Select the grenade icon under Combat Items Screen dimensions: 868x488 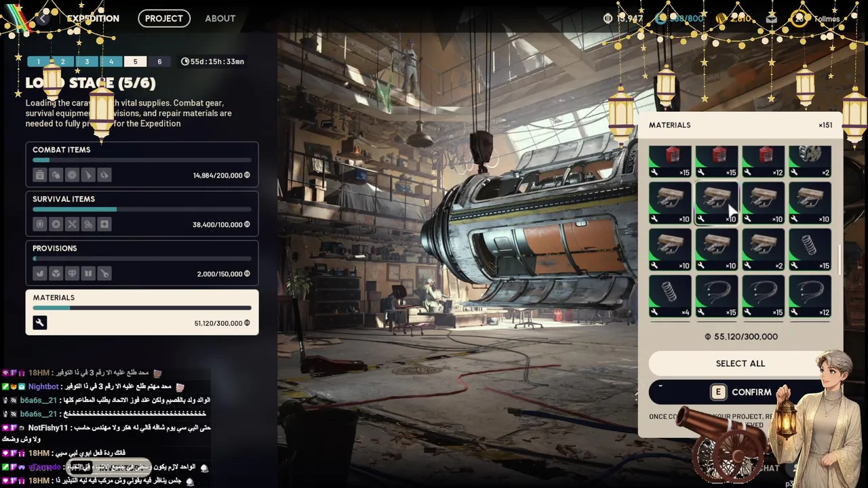coord(56,175)
